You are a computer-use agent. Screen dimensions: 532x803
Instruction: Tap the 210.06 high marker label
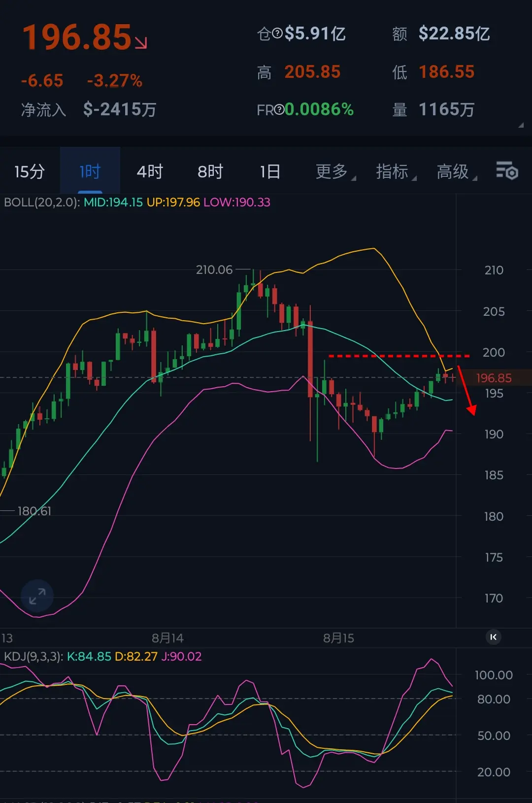pos(214,270)
